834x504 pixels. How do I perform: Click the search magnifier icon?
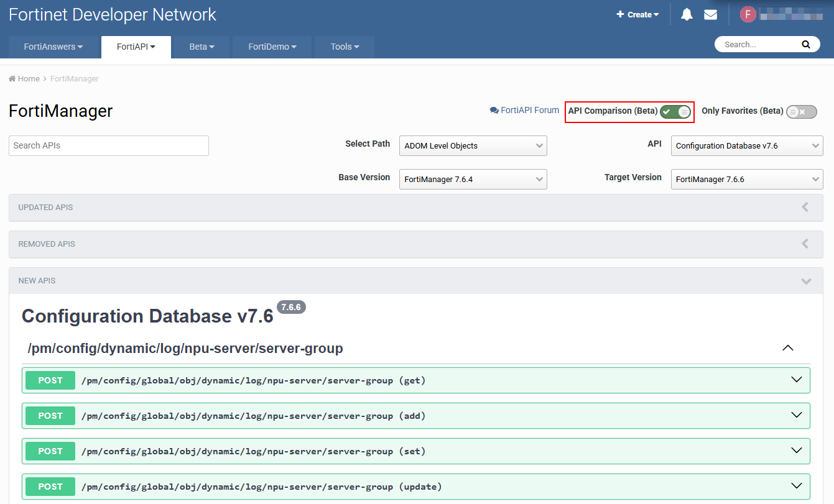click(x=806, y=44)
